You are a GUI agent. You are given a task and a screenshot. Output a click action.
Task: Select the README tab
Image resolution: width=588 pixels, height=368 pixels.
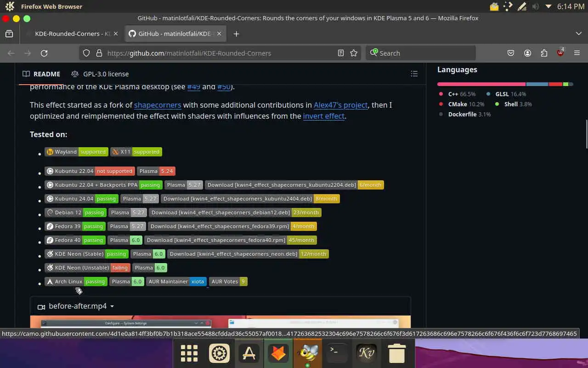(x=41, y=74)
